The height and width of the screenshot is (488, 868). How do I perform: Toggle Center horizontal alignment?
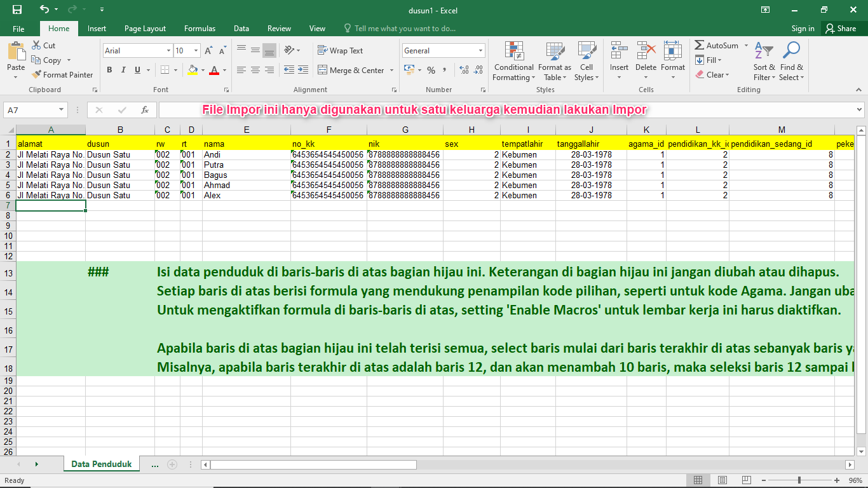tap(255, 71)
